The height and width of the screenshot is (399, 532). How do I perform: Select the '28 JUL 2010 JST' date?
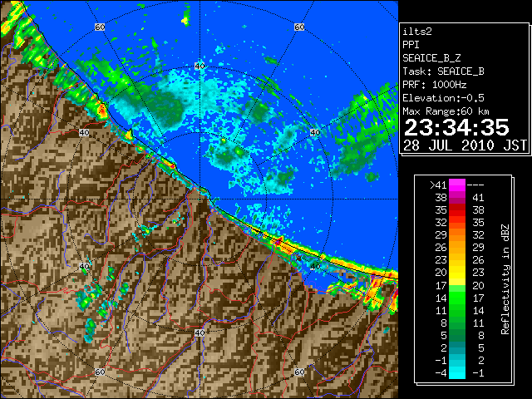point(465,146)
